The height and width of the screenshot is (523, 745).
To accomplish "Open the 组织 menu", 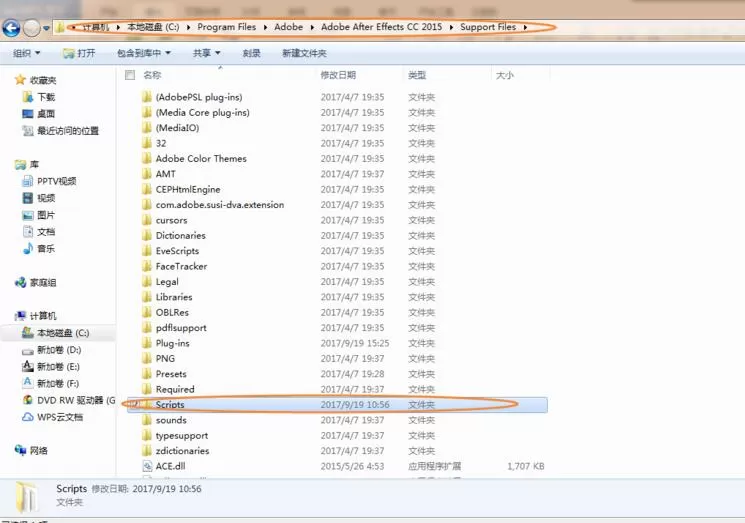I will [x=27, y=53].
